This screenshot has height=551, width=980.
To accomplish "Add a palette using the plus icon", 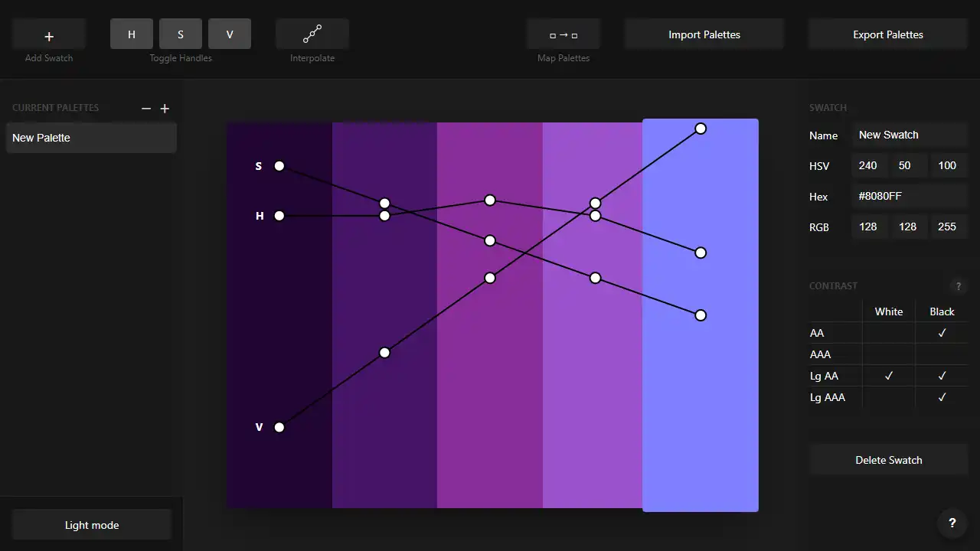I will pyautogui.click(x=164, y=109).
